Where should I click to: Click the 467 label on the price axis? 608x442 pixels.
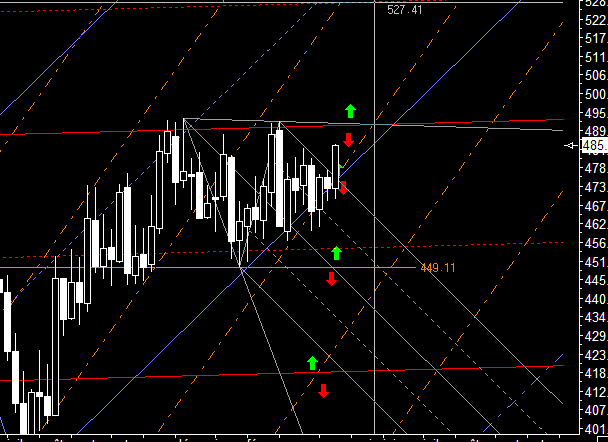click(595, 206)
